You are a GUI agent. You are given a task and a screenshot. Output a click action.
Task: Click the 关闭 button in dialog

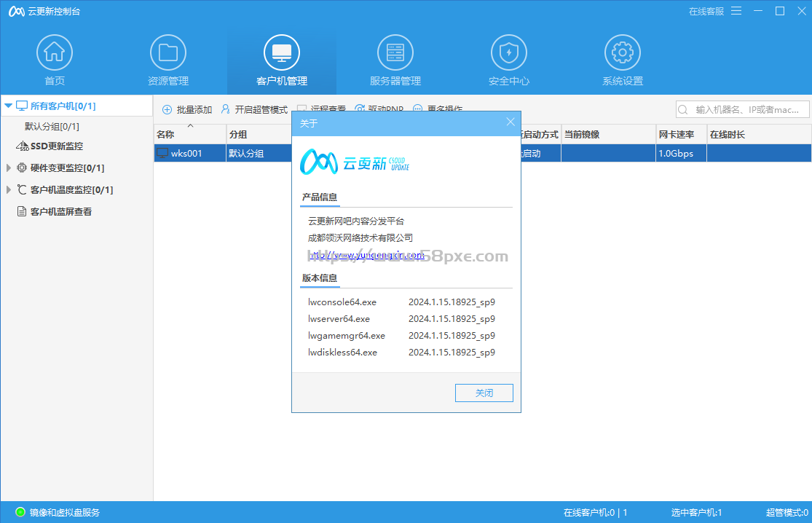(484, 393)
